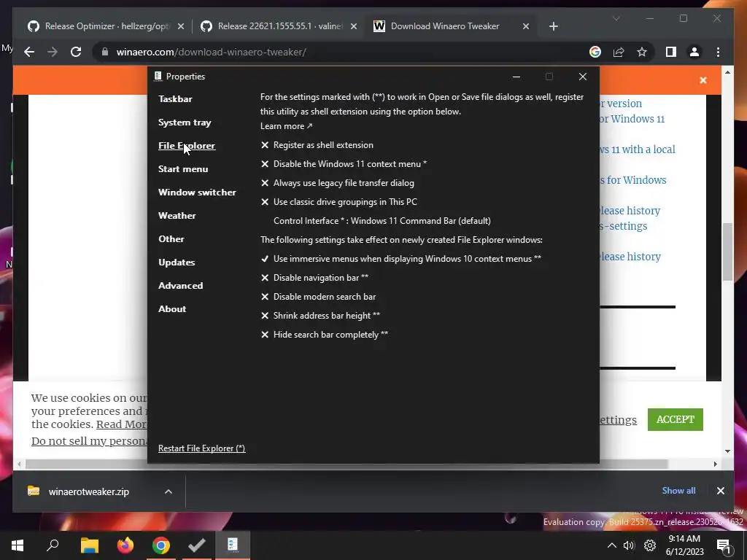The image size is (747, 560).
Task: Toggle Use classic drive groupings in This PC
Action: coord(338,202)
